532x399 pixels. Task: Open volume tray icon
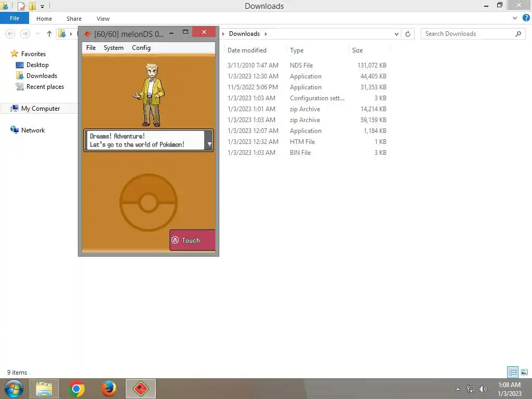pos(483,389)
